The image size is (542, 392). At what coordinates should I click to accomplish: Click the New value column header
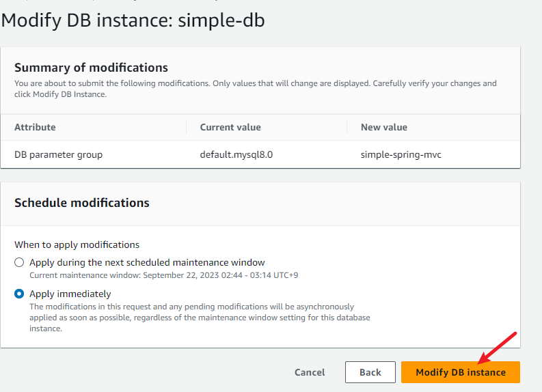(383, 127)
